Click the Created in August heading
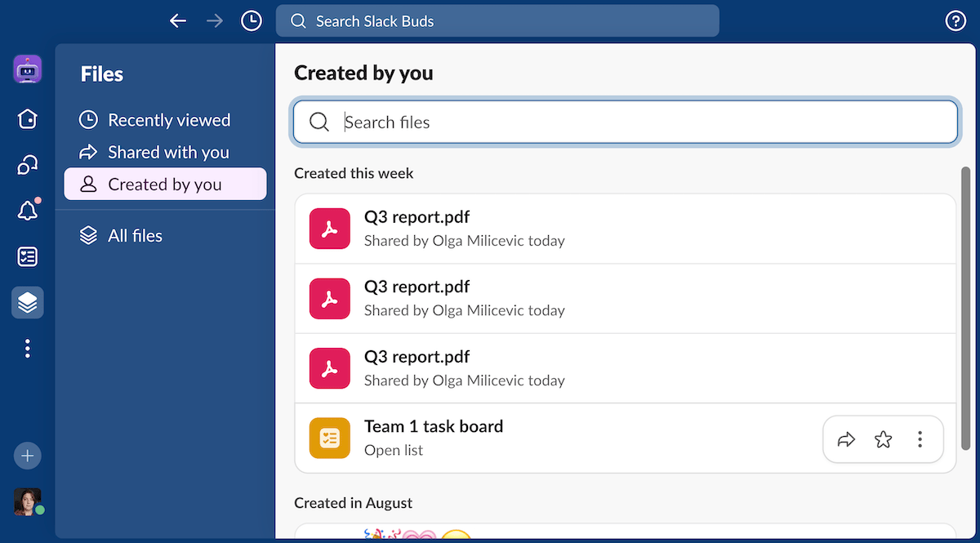Screen dimensions: 980x543 click(353, 503)
